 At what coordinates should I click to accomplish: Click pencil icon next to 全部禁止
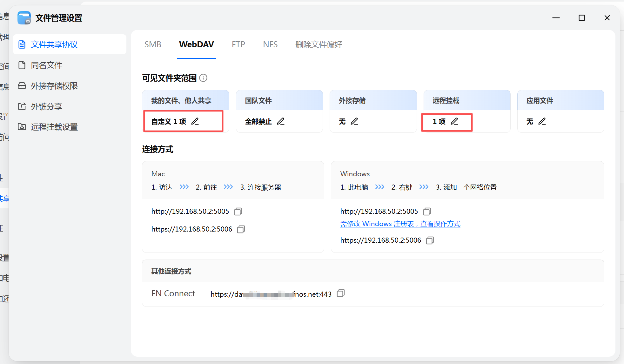coord(281,121)
